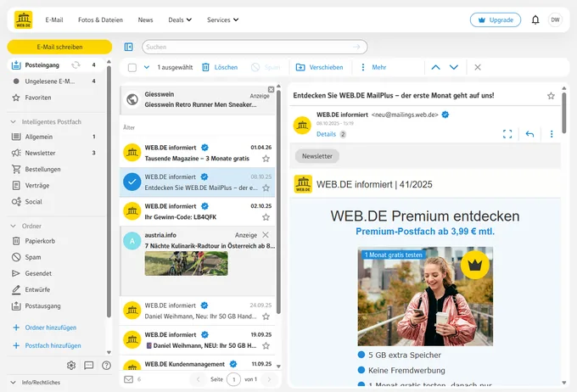Viewport: 577px width, 392px height.
Task: Click the sidebar folder scrollbar
Action: point(109,192)
